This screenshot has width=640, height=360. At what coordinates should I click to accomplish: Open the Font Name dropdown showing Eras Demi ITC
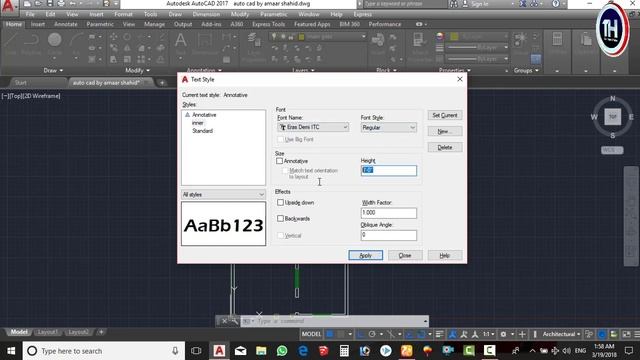click(x=313, y=127)
